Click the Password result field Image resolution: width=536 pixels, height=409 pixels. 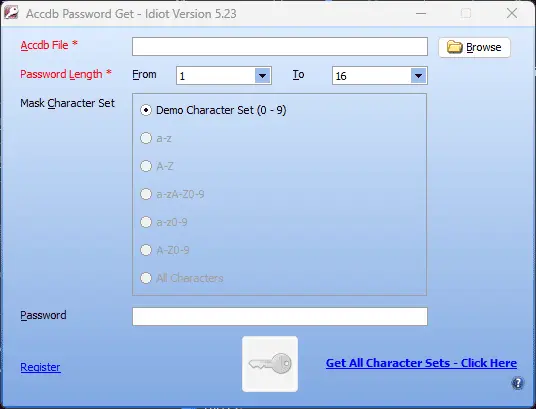(280, 316)
